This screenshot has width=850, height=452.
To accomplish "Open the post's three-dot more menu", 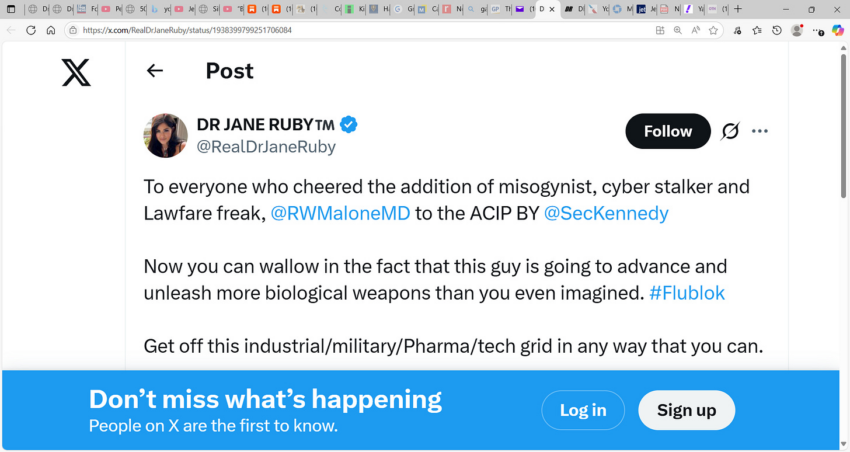I will pos(759,131).
